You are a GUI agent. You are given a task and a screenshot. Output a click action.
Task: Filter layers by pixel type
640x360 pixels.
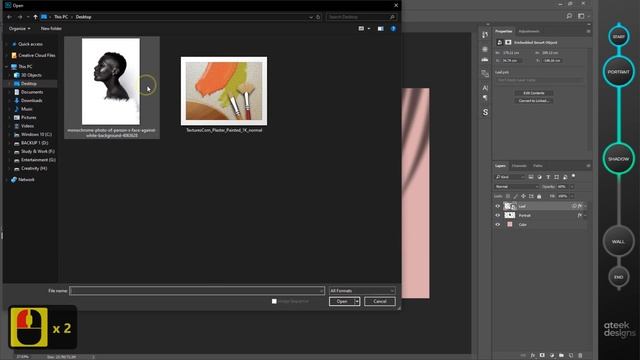[x=531, y=177]
